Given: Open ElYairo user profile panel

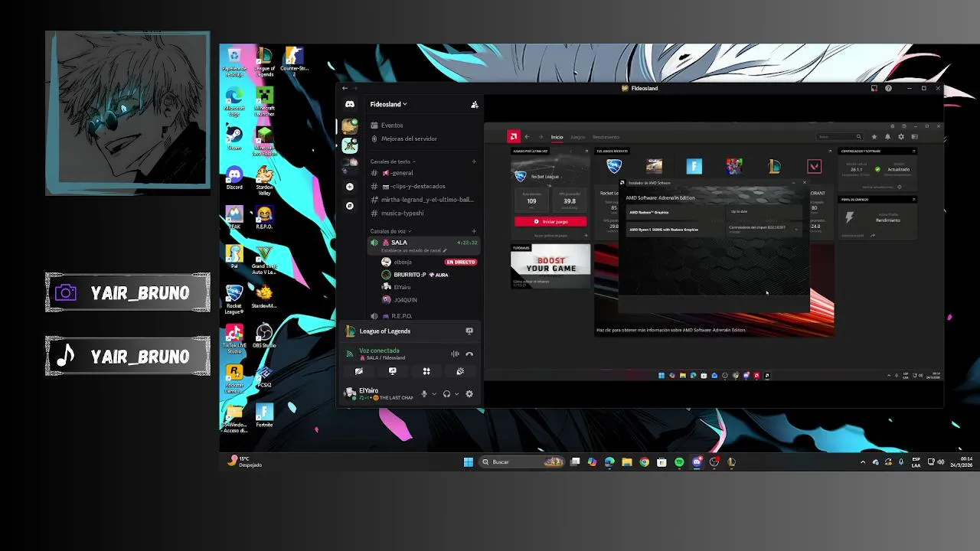Looking at the screenshot, I should (379, 394).
